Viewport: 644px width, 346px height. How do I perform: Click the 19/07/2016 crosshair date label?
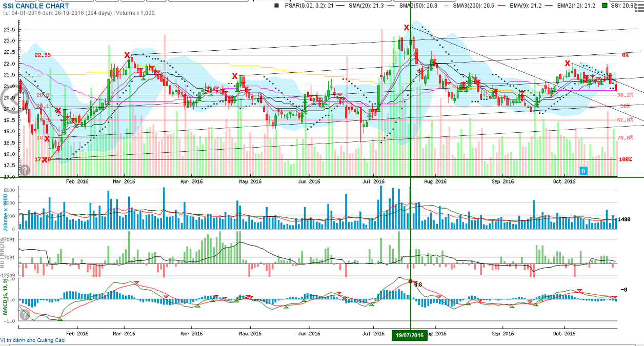point(410,335)
